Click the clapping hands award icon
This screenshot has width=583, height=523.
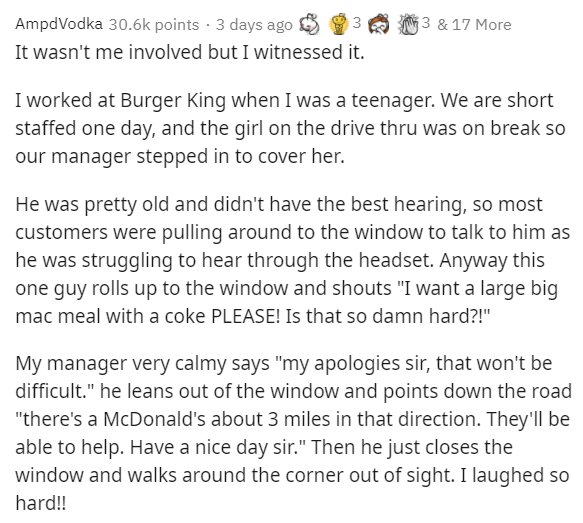pos(408,24)
